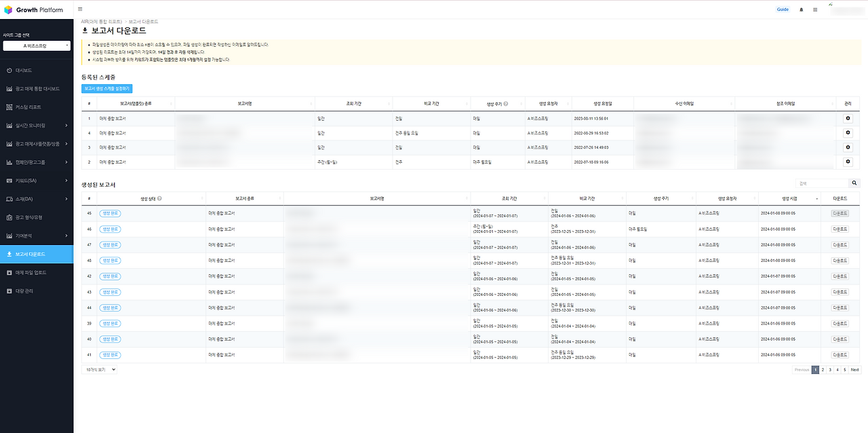Screen dimensions: 868x433
Task: Open 대량 관리 in the sidebar
Action: [37, 290]
